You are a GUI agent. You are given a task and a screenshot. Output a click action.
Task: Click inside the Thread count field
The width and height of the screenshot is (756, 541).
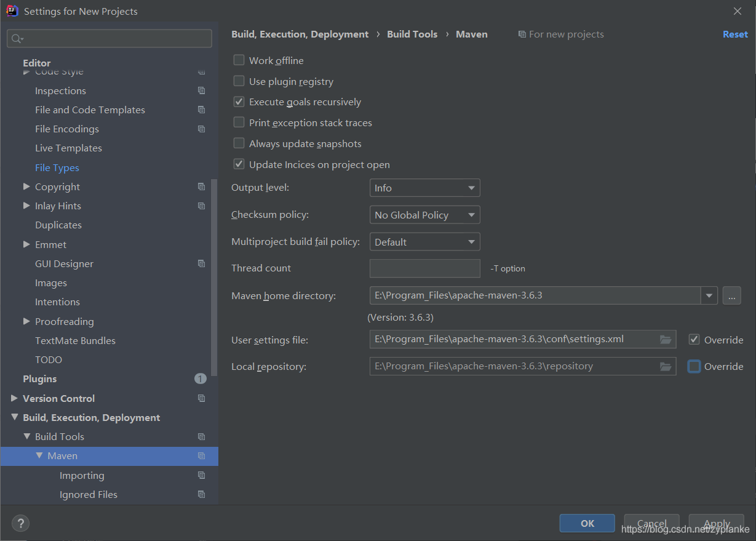424,268
